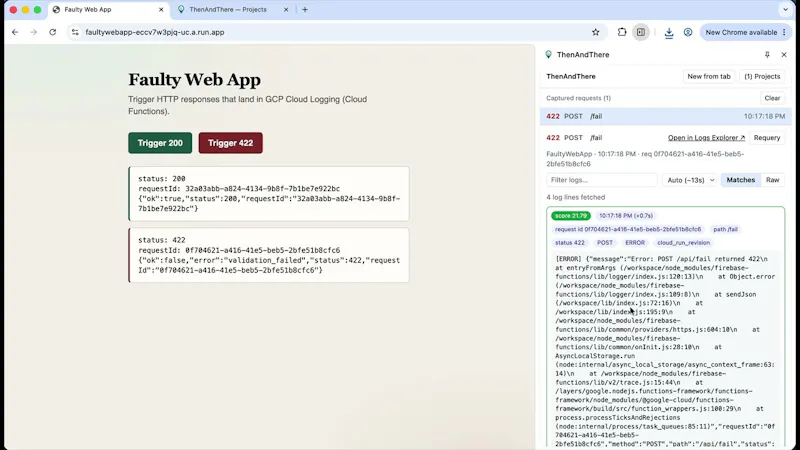800x450 pixels.
Task: Go back with the browser back arrow
Action: (15, 32)
